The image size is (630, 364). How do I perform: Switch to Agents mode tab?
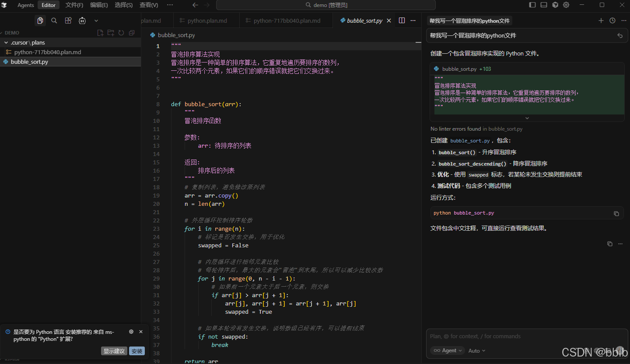[26, 5]
